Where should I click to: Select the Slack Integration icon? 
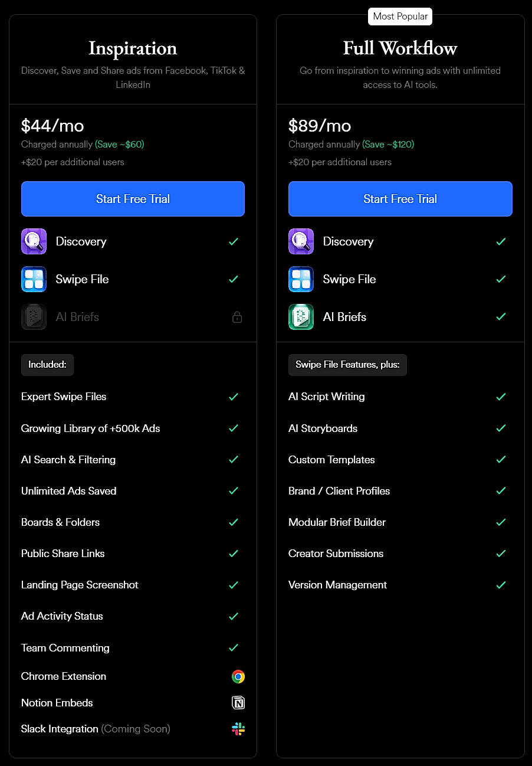(x=238, y=729)
